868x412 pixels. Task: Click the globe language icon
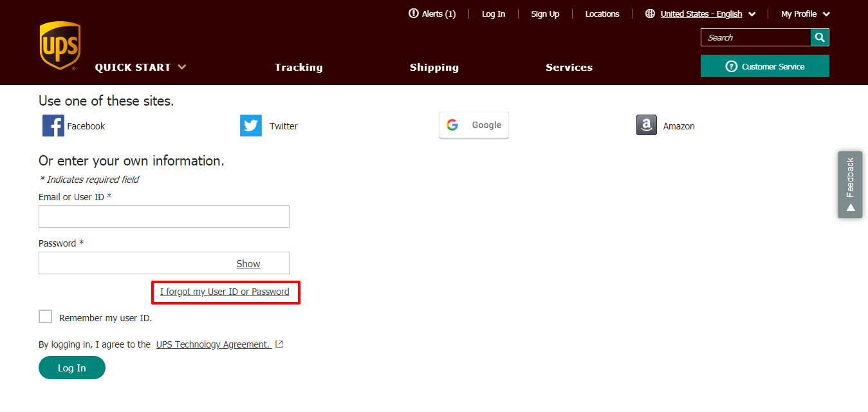(650, 14)
